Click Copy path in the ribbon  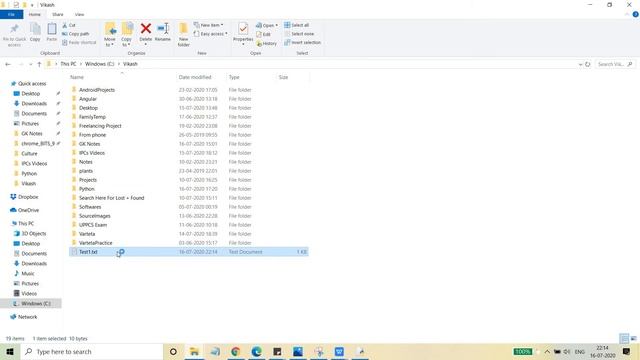click(x=76, y=34)
